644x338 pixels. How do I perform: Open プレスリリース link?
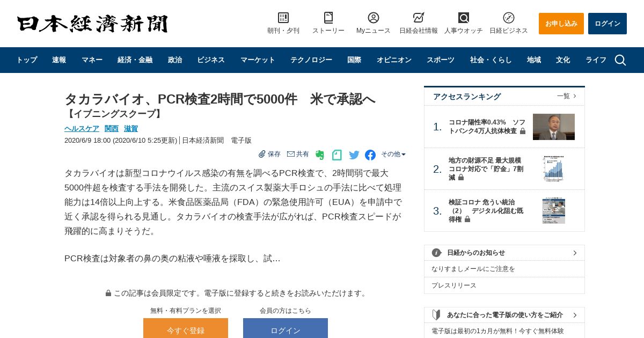[454, 285]
